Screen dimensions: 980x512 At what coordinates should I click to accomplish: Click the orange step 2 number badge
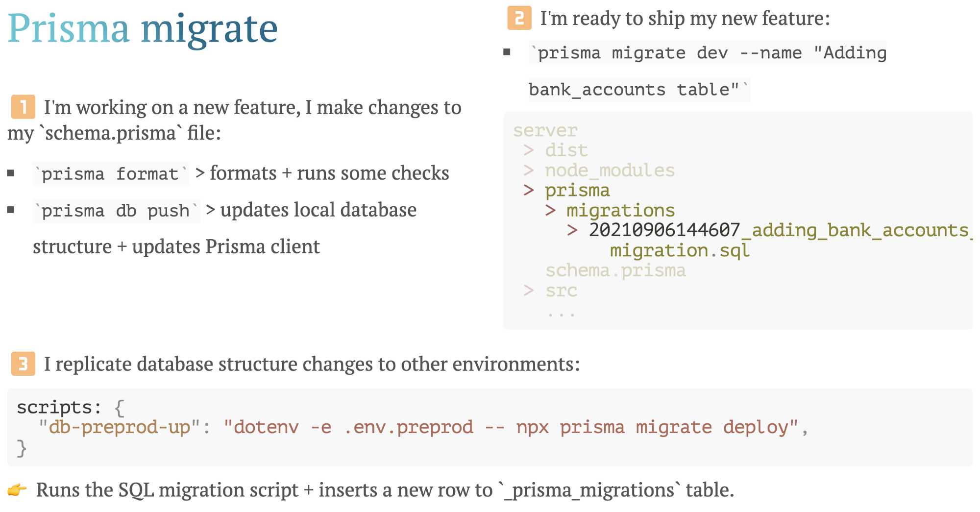click(519, 18)
